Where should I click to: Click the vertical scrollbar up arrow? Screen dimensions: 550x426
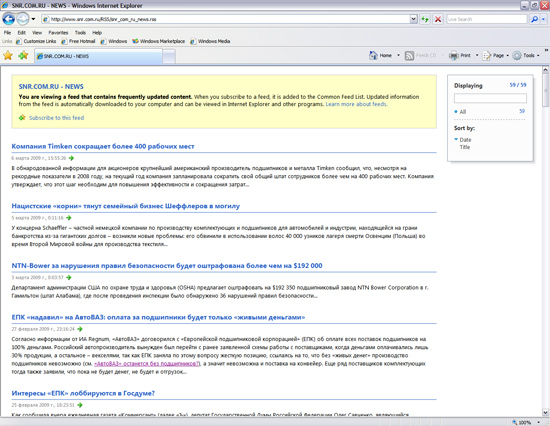tap(545, 70)
